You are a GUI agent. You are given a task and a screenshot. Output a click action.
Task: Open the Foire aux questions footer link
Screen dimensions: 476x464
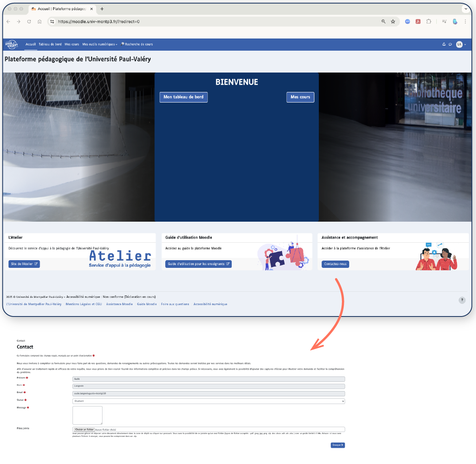coord(175,304)
